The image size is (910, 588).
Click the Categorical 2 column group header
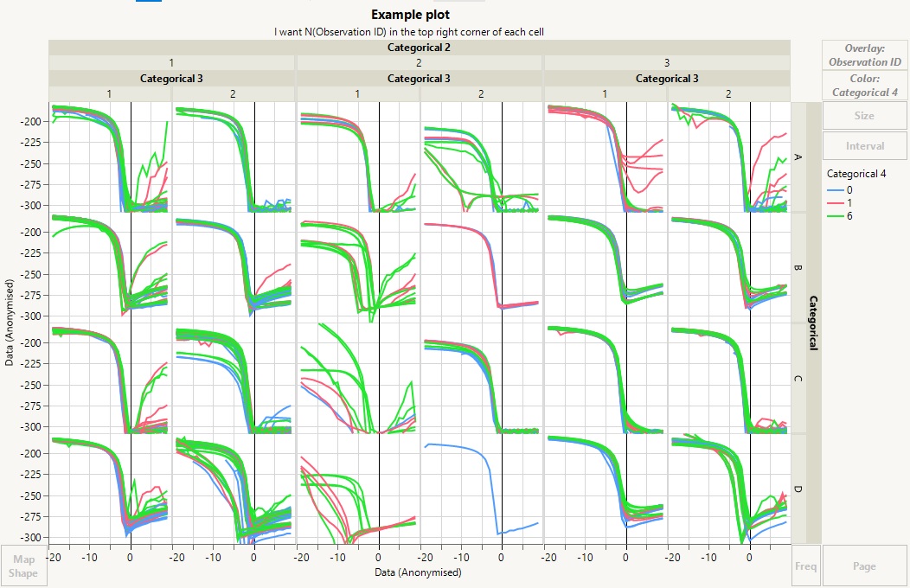(x=419, y=47)
